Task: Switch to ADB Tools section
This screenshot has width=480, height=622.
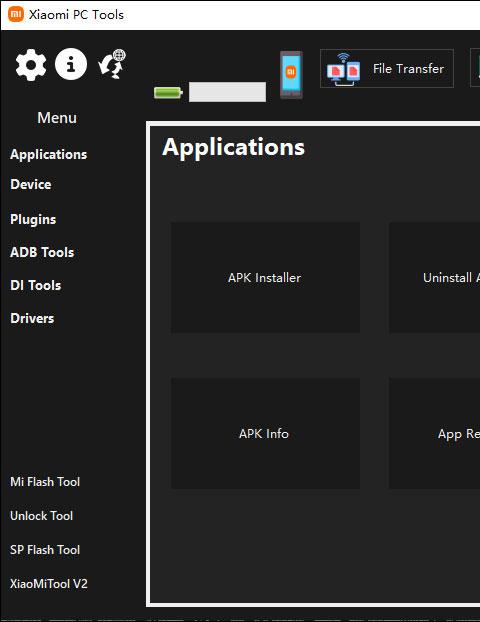Action: coord(42,252)
